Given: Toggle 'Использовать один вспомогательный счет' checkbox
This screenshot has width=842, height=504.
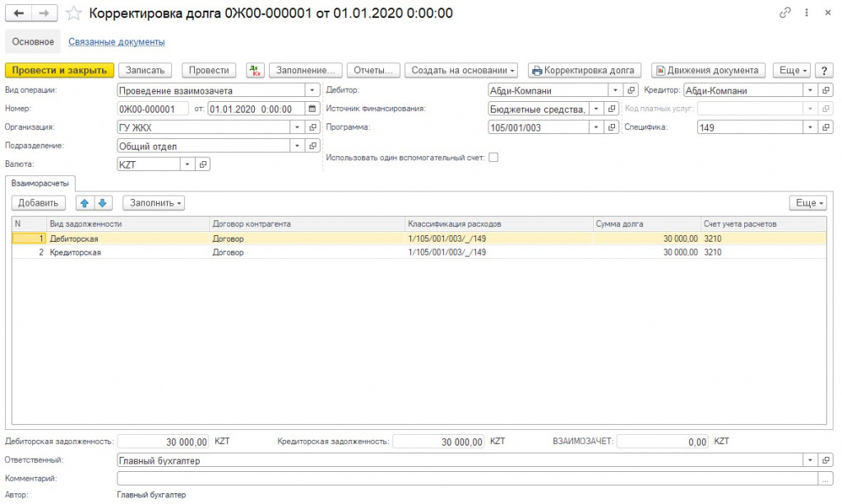Looking at the screenshot, I should (x=493, y=157).
